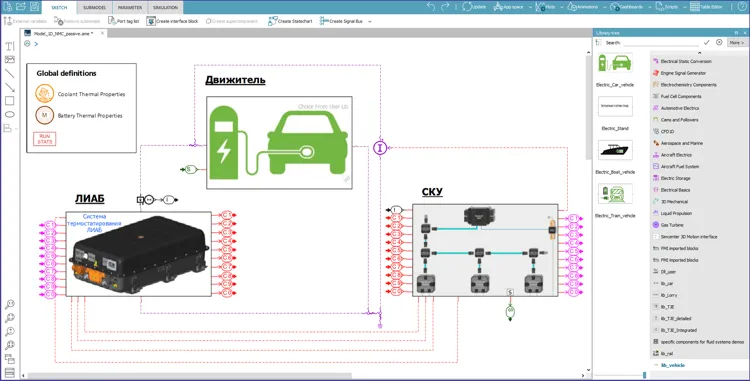
Task: Select the ellipse shape drawing tool
Action: pos(10,115)
